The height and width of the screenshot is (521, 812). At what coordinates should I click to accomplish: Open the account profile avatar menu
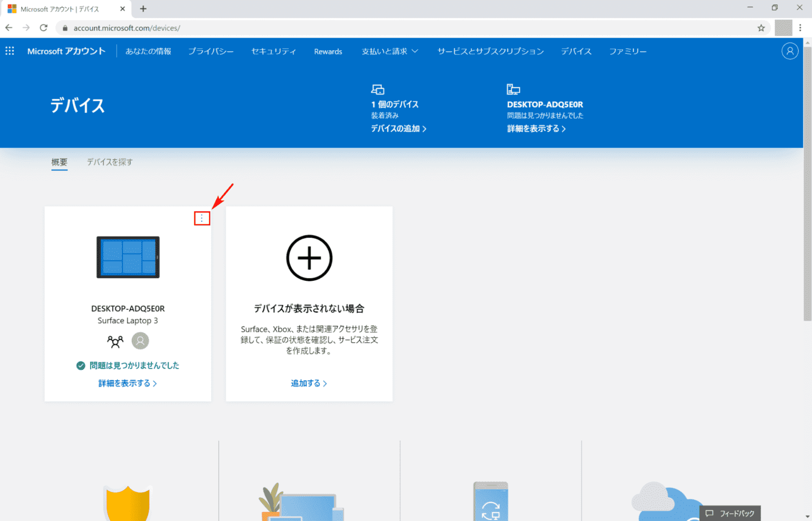(x=790, y=51)
